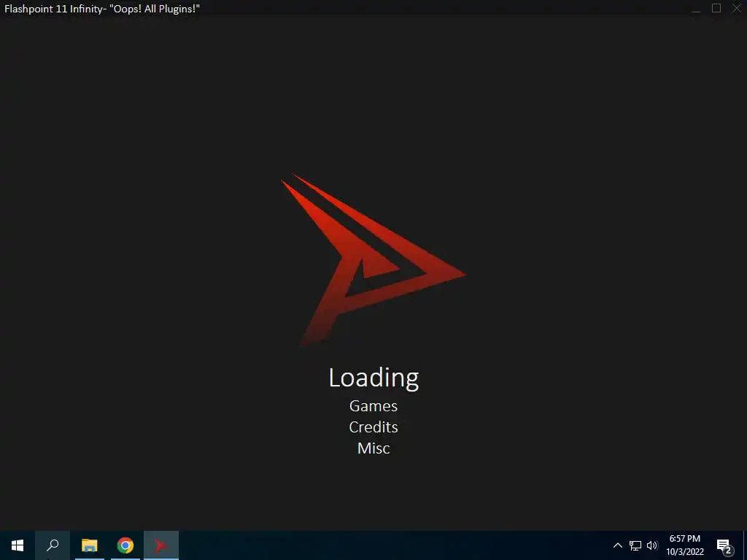Open the Windows Start menu
The image size is (747, 560).
(x=18, y=545)
